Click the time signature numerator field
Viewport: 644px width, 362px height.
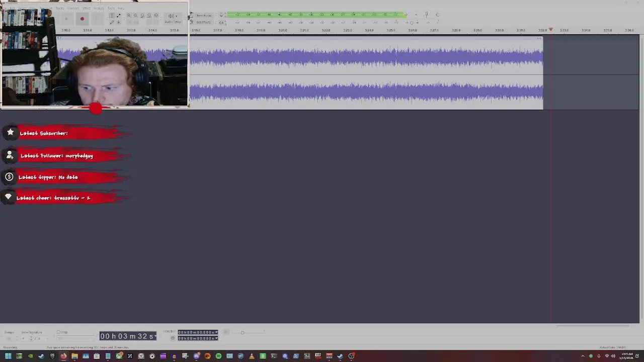pyautogui.click(x=23, y=338)
